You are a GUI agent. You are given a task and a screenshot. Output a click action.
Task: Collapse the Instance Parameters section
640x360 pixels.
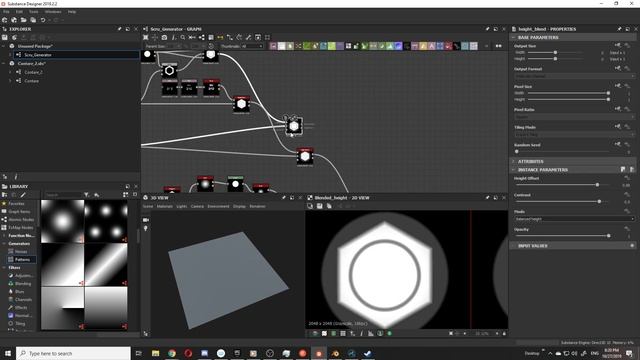click(x=513, y=170)
